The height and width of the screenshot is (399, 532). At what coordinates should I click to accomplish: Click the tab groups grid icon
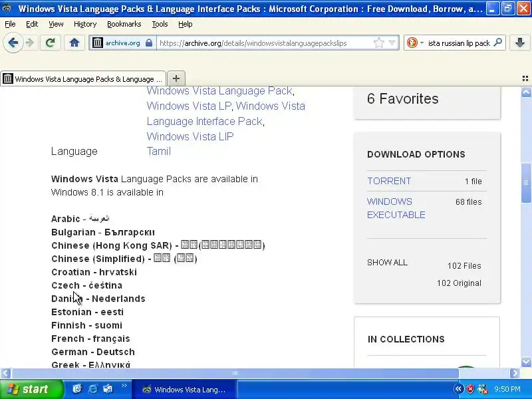(525, 78)
